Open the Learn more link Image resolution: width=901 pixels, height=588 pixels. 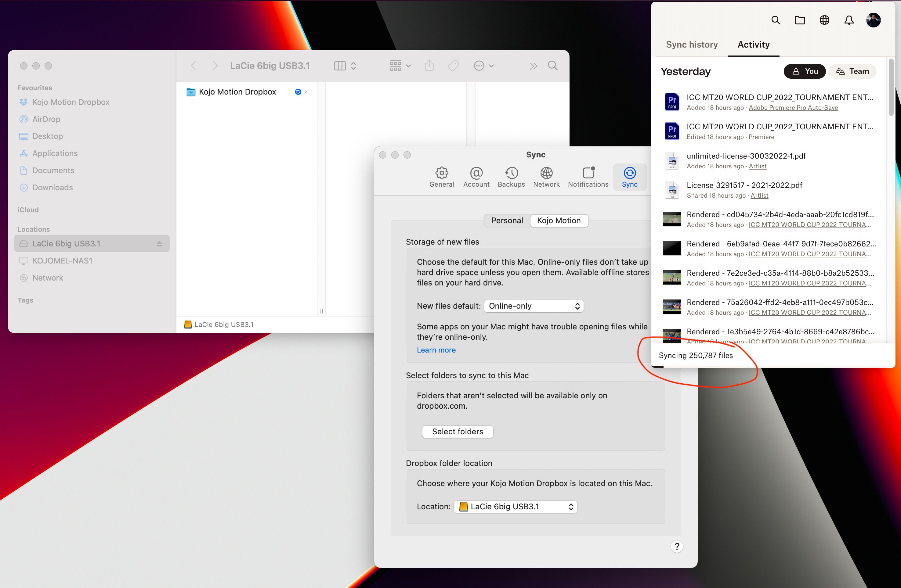[x=436, y=350]
